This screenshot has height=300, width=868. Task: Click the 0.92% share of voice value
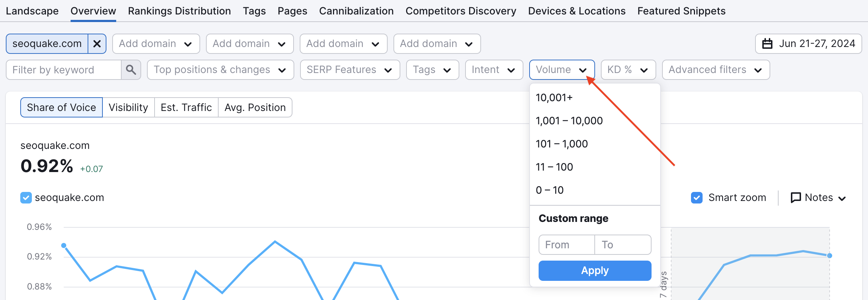tap(47, 166)
